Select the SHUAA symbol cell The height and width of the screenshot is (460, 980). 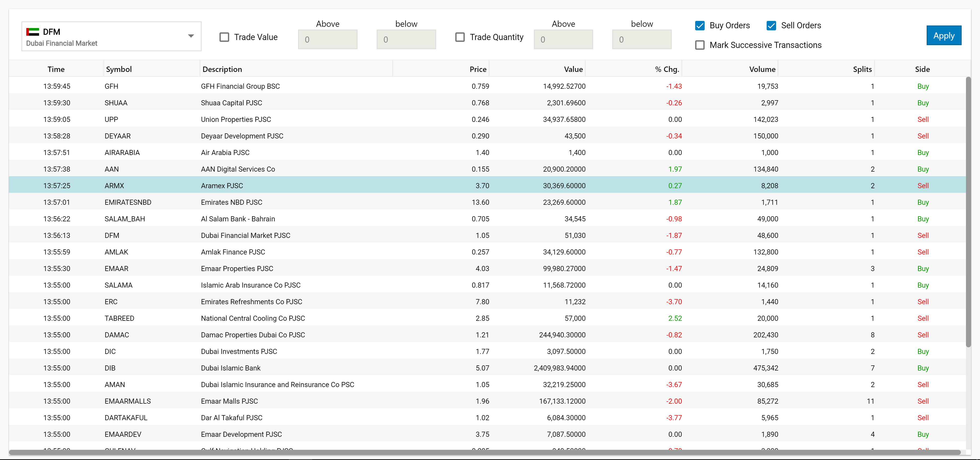pos(116,103)
